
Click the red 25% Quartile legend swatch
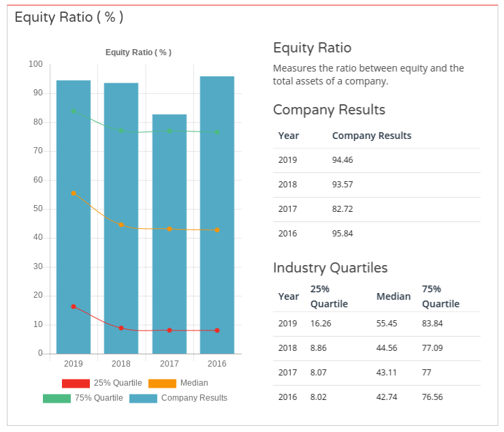(76, 383)
